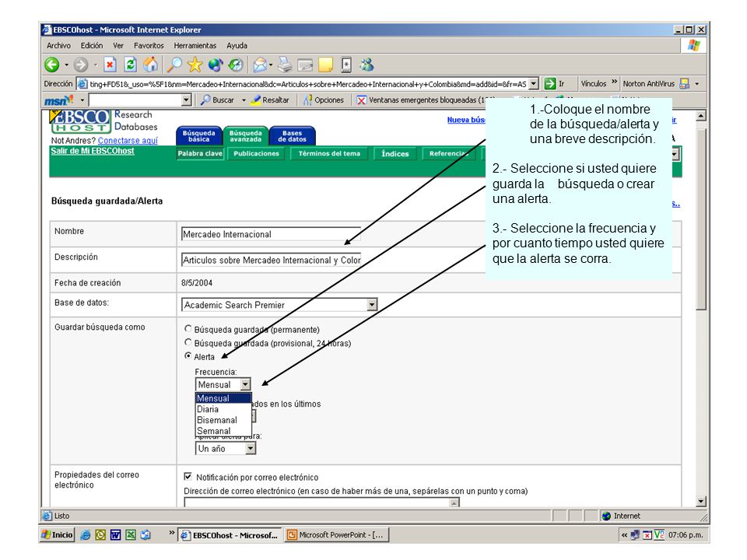Open the Media globe icon

coord(216,65)
